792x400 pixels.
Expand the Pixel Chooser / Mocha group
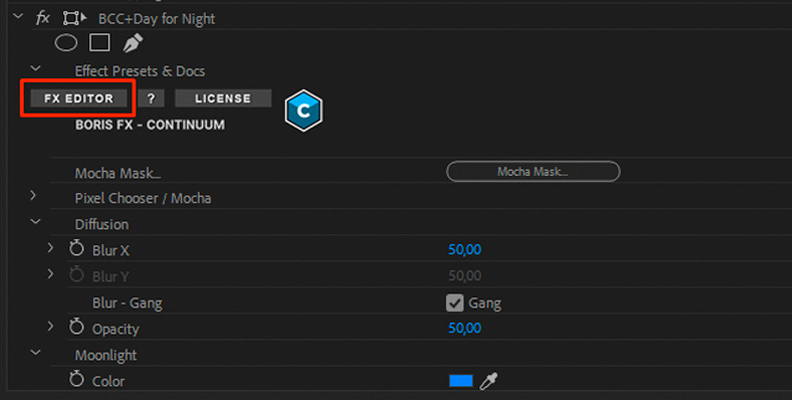33,195
